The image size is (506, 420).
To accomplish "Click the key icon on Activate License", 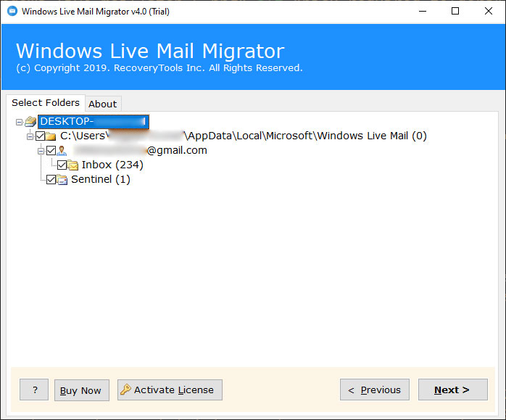I will (x=125, y=390).
